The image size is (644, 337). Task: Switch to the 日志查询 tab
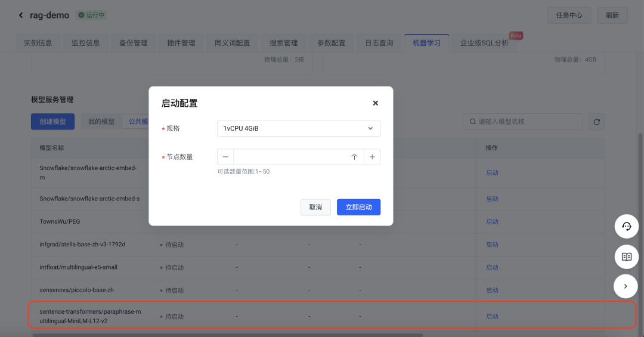[379, 43]
